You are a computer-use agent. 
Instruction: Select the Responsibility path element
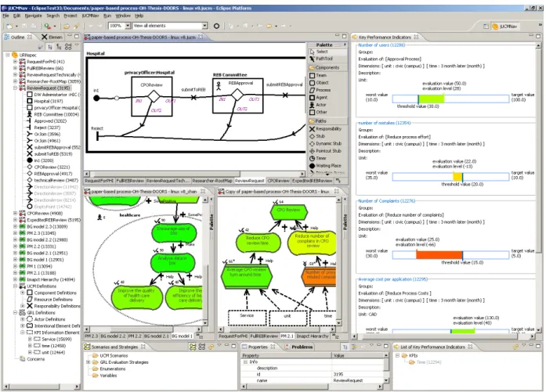(x=328, y=128)
